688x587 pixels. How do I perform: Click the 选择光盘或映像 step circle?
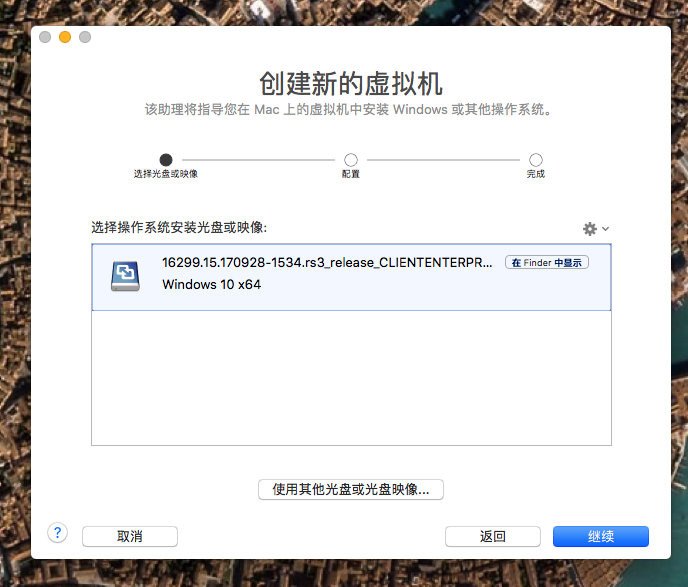166,159
